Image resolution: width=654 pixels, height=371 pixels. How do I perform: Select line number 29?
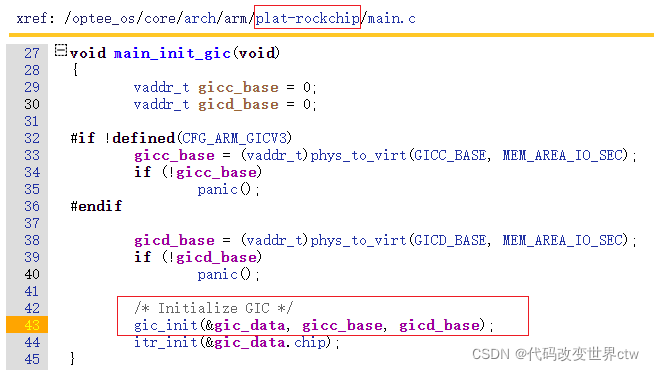32,87
